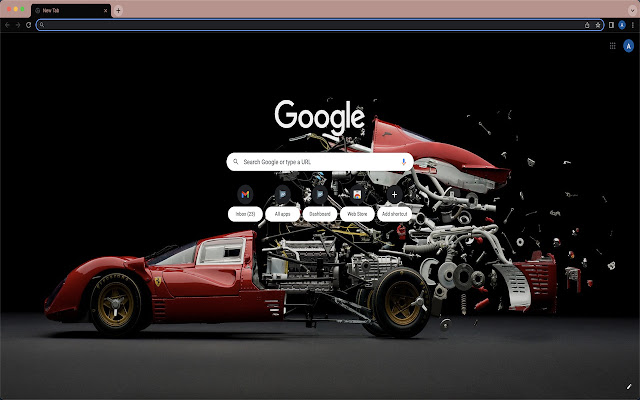Click the All apps shortcut label
Screen dimensions: 640x400
282,214
